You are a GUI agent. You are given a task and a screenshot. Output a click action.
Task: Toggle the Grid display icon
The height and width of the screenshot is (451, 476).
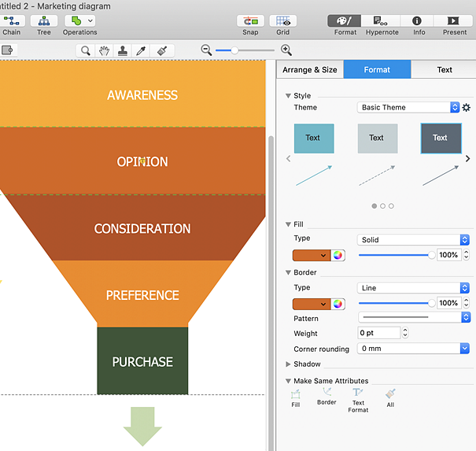[282, 21]
